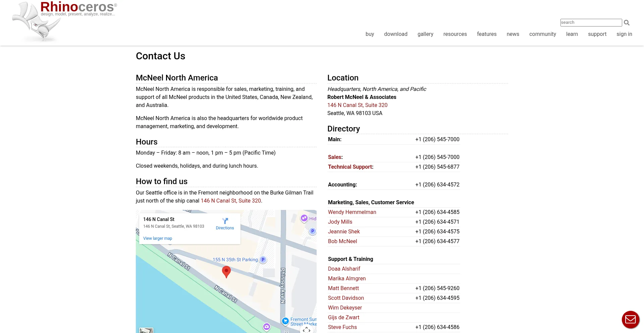Select sign in from navigation
This screenshot has height=333, width=644.
(x=624, y=34)
